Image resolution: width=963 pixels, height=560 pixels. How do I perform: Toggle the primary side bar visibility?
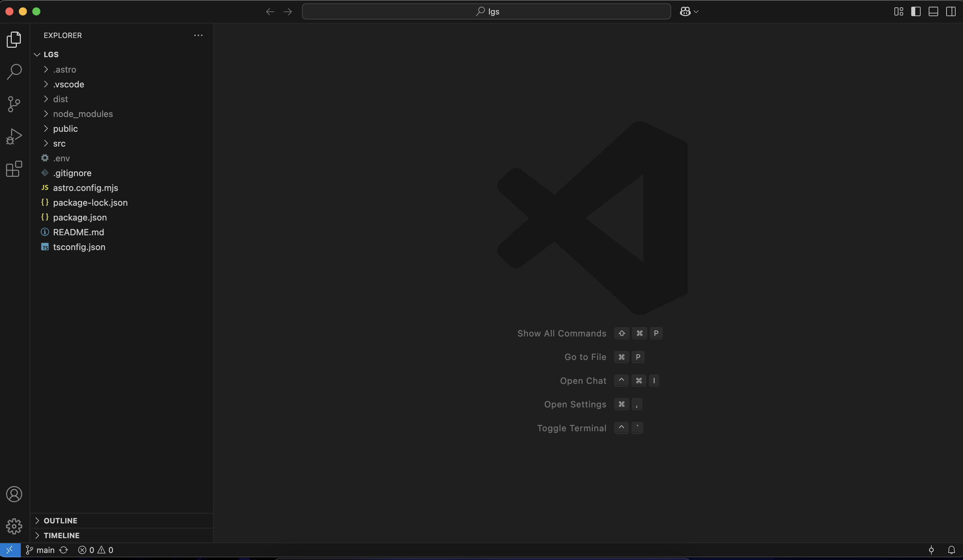tap(916, 11)
